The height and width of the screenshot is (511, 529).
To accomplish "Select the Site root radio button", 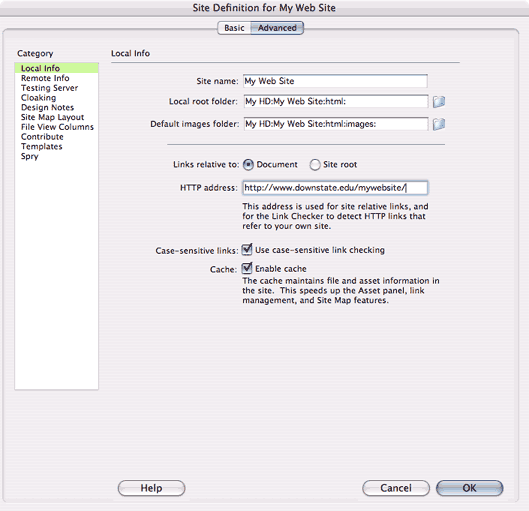I will point(315,165).
